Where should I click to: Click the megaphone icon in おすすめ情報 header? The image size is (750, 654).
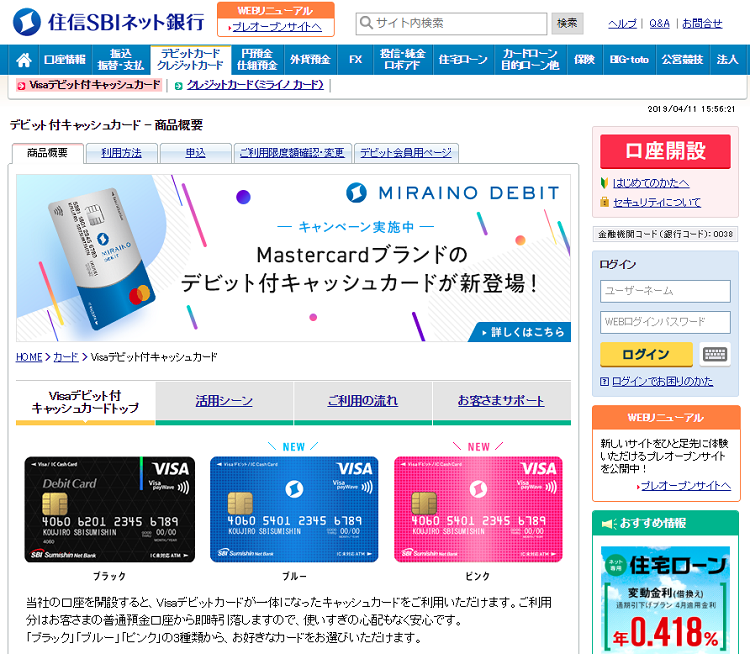(609, 524)
